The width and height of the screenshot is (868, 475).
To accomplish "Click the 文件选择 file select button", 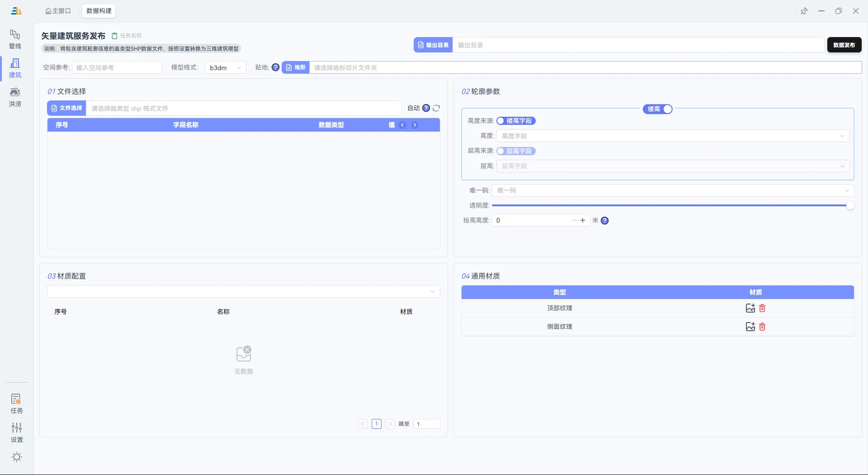I will (x=67, y=108).
